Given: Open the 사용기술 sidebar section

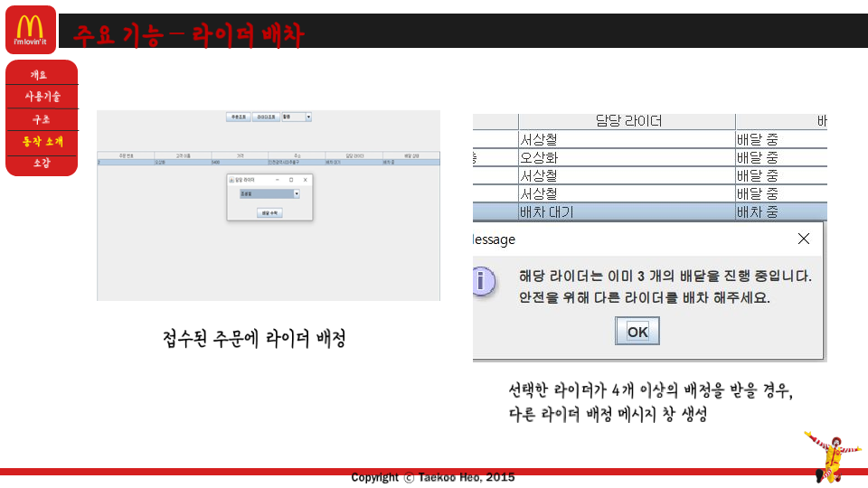Looking at the screenshot, I should point(42,97).
